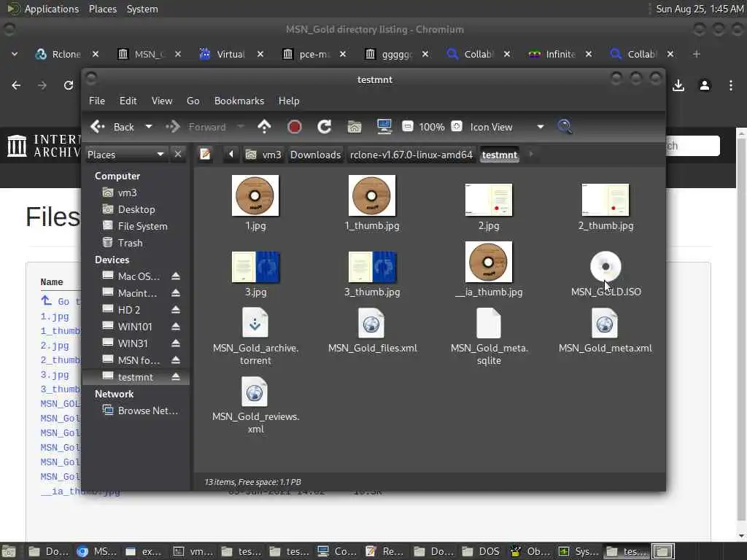Screen dimensions: 747x560
Task: Stop loading with the red stop icon
Action: [x=295, y=127]
